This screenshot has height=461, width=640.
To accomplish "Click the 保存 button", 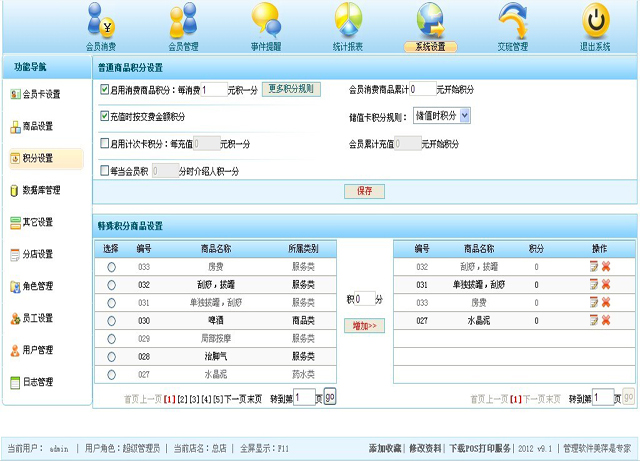I will coord(364,190).
